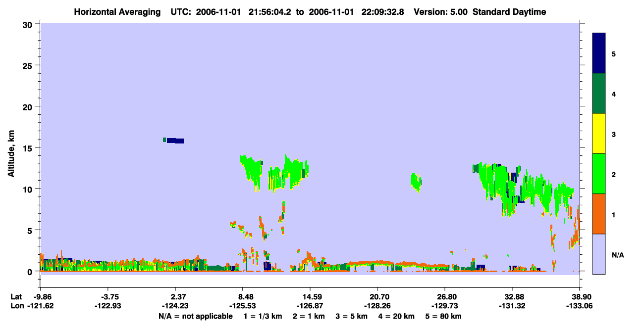The width and height of the screenshot is (644, 330).
Task: Click longitude value '-133.06'
Action: point(579,306)
